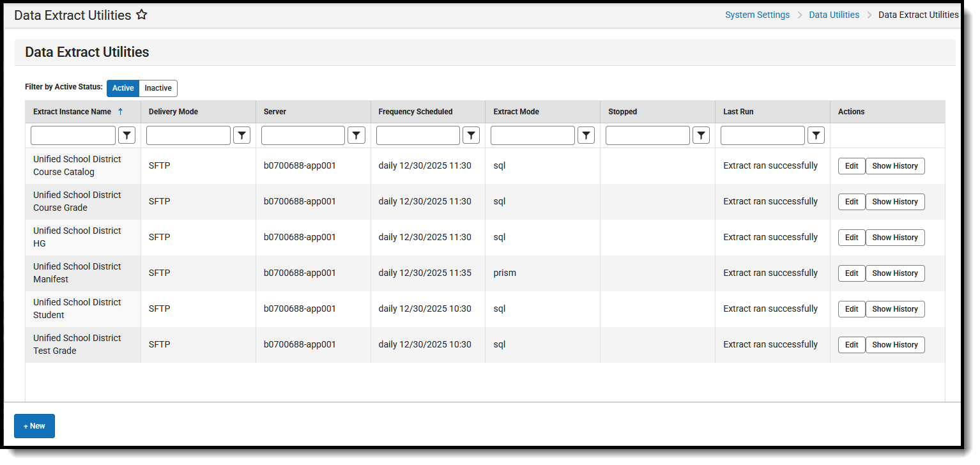980x465 pixels.
Task: Open the Server column filter funnel
Action: [356, 135]
